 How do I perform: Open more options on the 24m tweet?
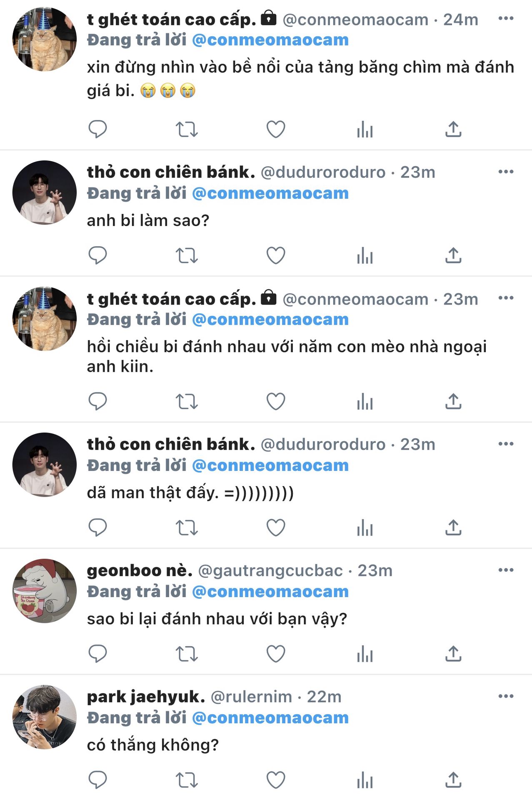pyautogui.click(x=506, y=18)
